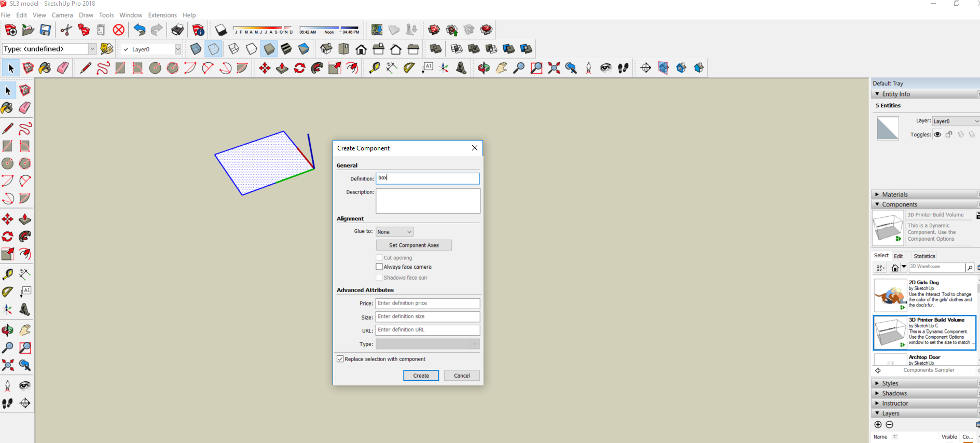Open the Extensions menu

pos(162,15)
